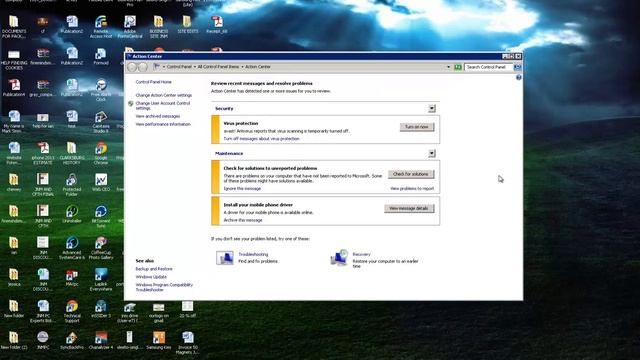
Task: Click the Recovery computer icon
Action: (339, 258)
